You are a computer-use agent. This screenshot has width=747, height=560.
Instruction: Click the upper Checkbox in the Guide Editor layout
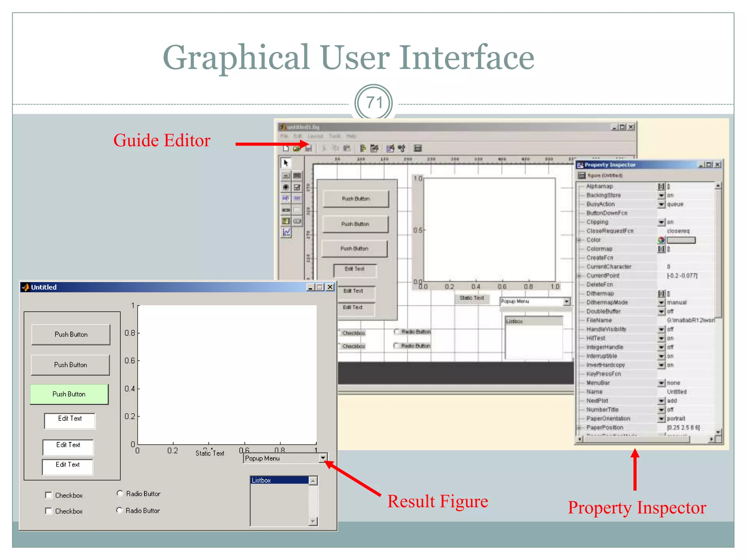coord(352,333)
